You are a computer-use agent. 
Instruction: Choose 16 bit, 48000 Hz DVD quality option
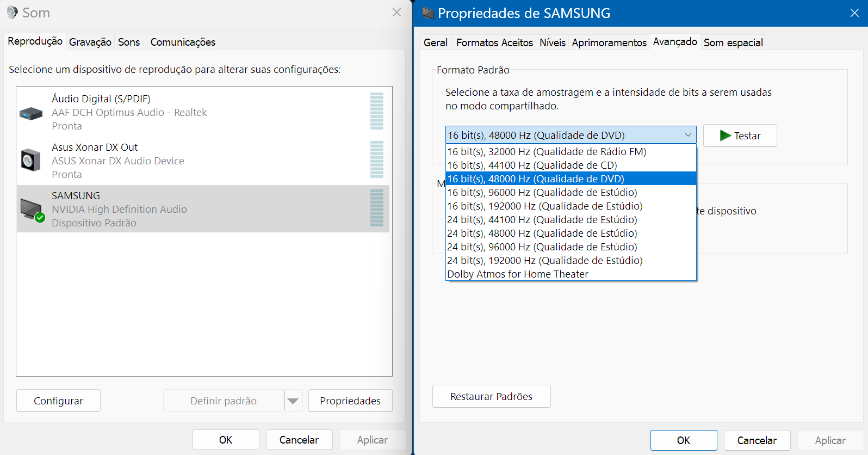(x=571, y=179)
